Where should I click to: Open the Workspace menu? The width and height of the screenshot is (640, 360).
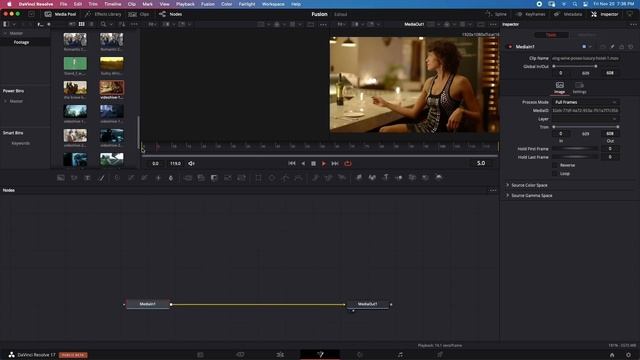coord(273,4)
